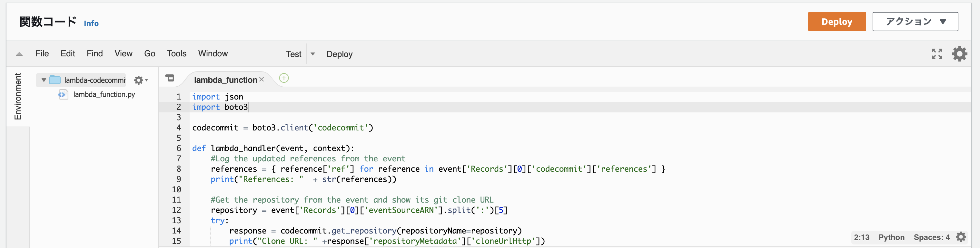Expand the Test dropdown arrow
The image size is (980, 248).
pos(313,54)
